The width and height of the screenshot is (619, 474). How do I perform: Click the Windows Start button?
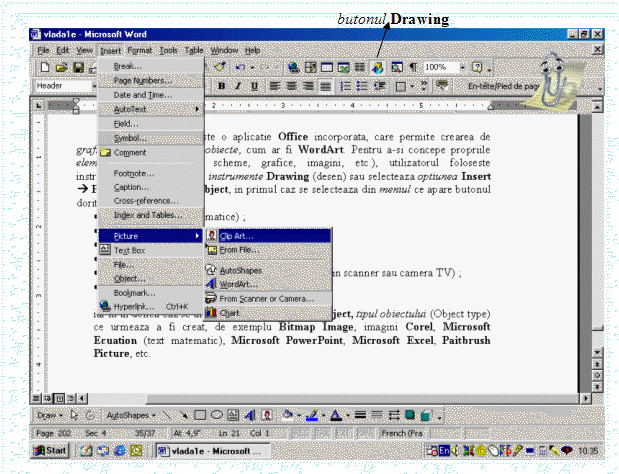tap(50, 451)
